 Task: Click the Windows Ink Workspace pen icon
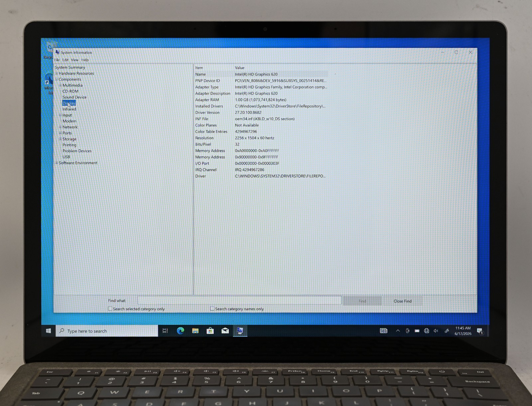coord(447,331)
